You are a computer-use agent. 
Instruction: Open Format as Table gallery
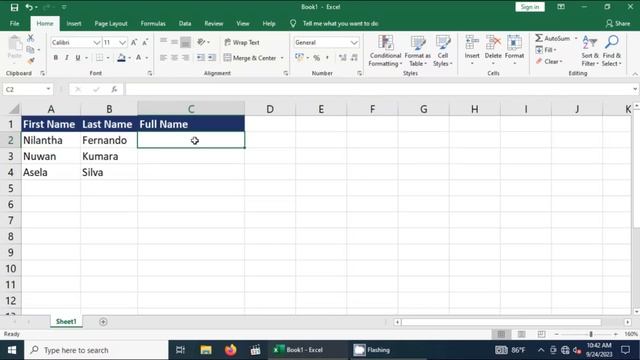(418, 51)
